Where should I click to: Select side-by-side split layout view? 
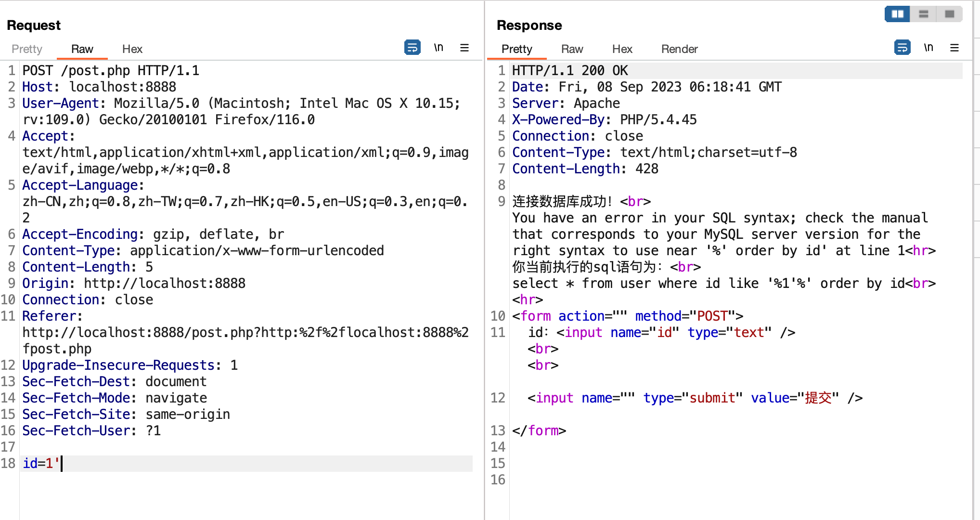tap(897, 14)
